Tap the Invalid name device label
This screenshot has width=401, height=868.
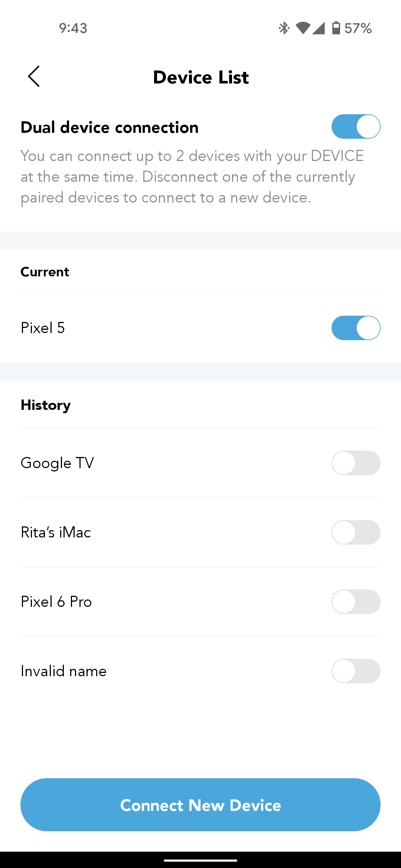[x=63, y=671]
